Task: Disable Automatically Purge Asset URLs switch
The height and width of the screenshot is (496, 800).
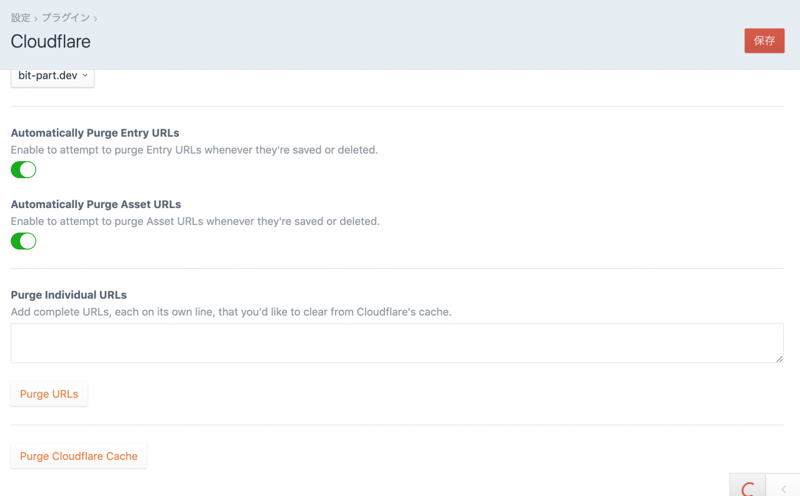Action: pos(23,241)
